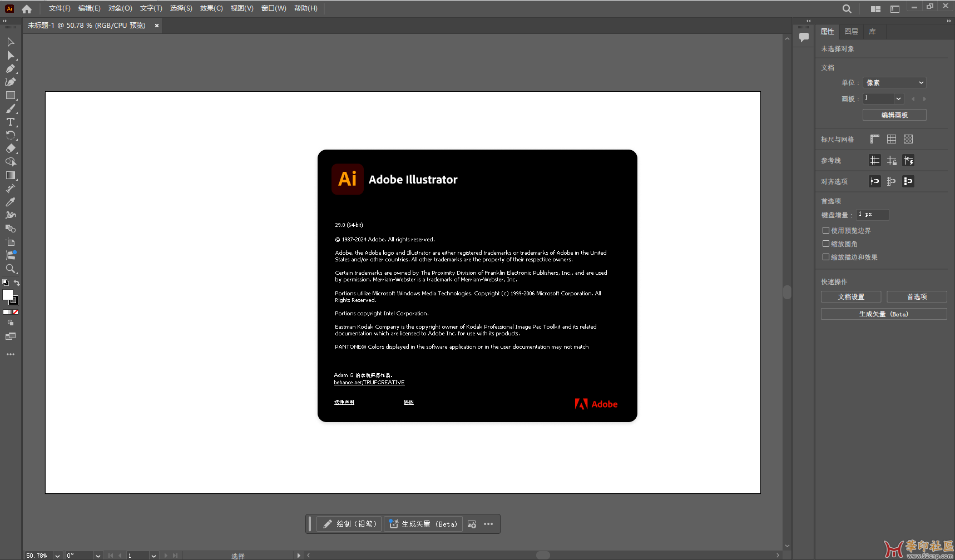Switch to the 库 tab
The width and height of the screenshot is (955, 560).
point(873,32)
